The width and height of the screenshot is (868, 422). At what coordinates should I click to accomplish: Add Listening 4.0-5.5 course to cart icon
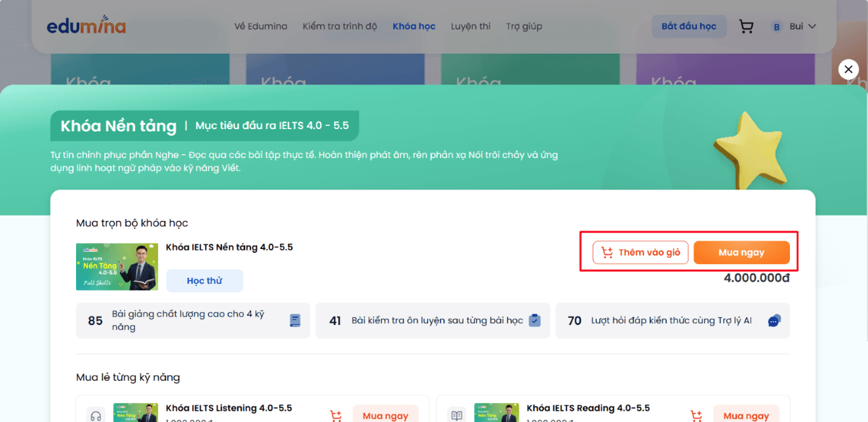point(336,415)
